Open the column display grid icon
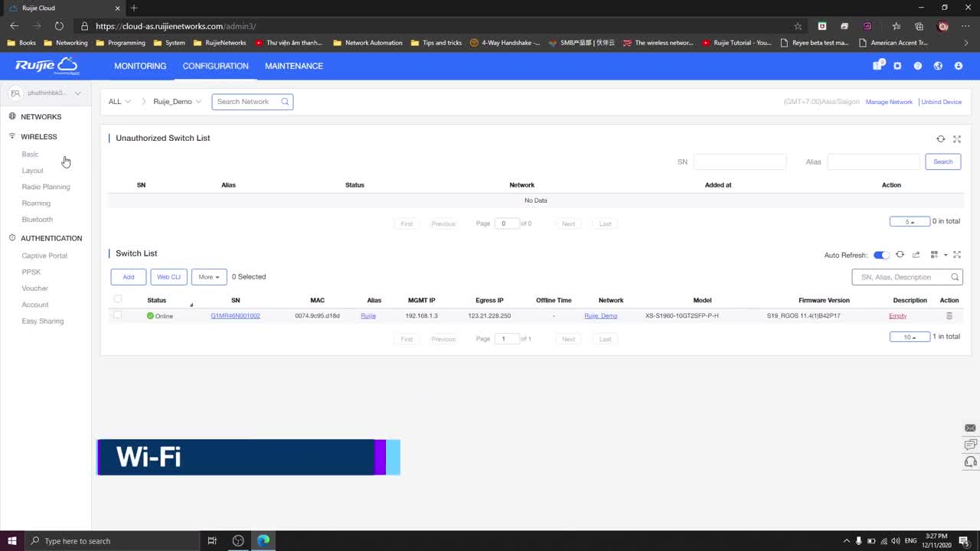Viewport: 980px width, 551px height. pyautogui.click(x=934, y=255)
